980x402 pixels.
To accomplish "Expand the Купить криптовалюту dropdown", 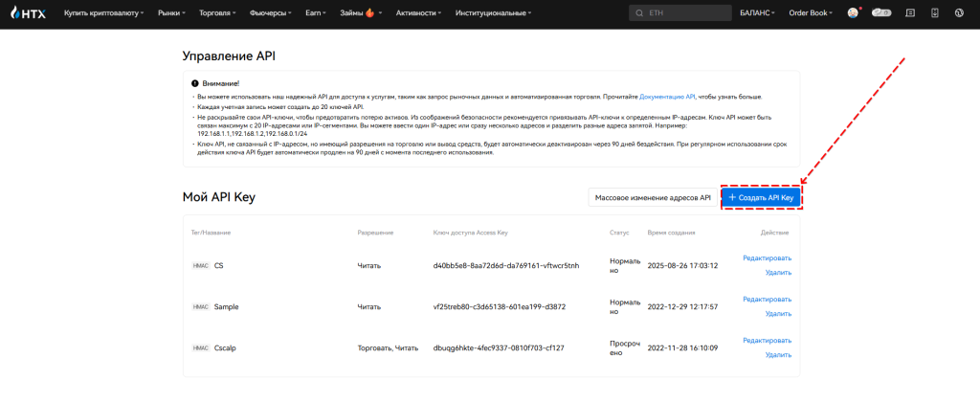I will coord(103,13).
